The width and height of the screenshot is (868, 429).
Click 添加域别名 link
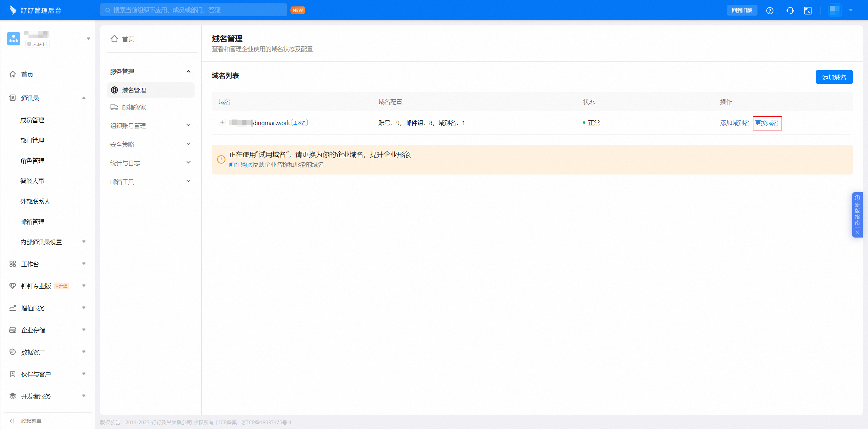coord(735,123)
